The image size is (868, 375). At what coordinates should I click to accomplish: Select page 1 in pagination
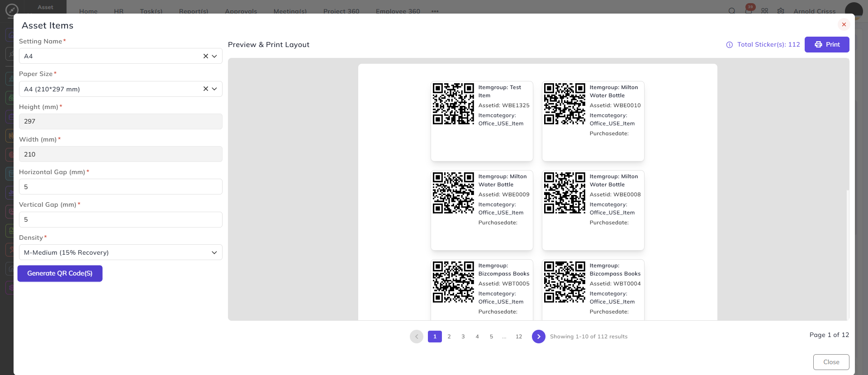click(x=435, y=337)
